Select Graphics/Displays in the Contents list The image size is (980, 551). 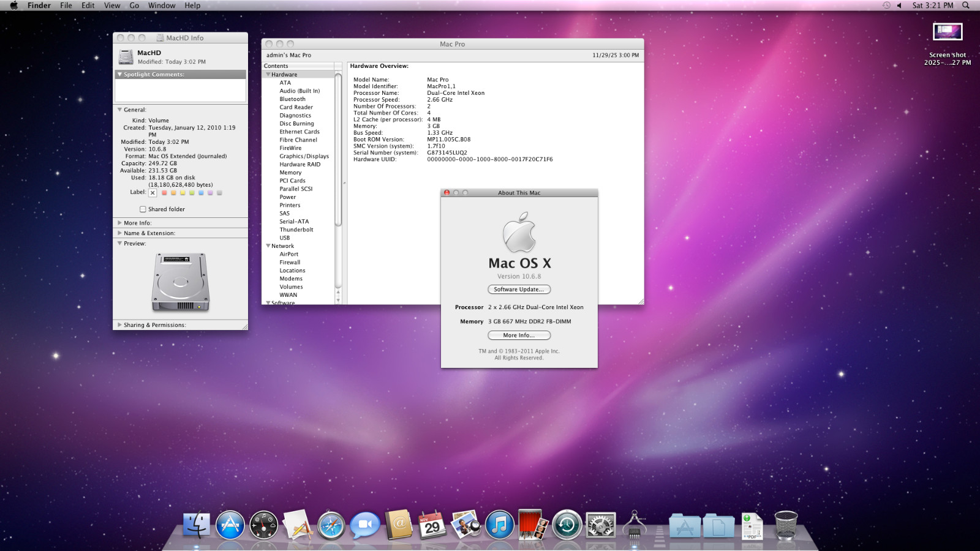[304, 156]
